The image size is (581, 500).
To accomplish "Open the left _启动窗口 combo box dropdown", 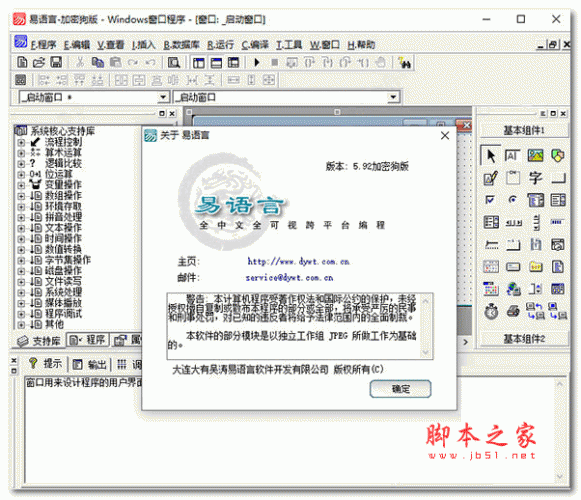I will [x=163, y=97].
